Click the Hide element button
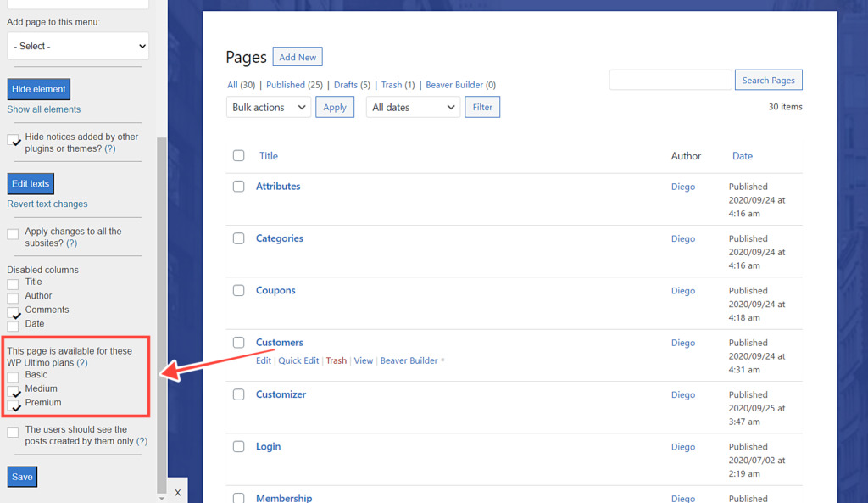The image size is (868, 503). [x=38, y=88]
